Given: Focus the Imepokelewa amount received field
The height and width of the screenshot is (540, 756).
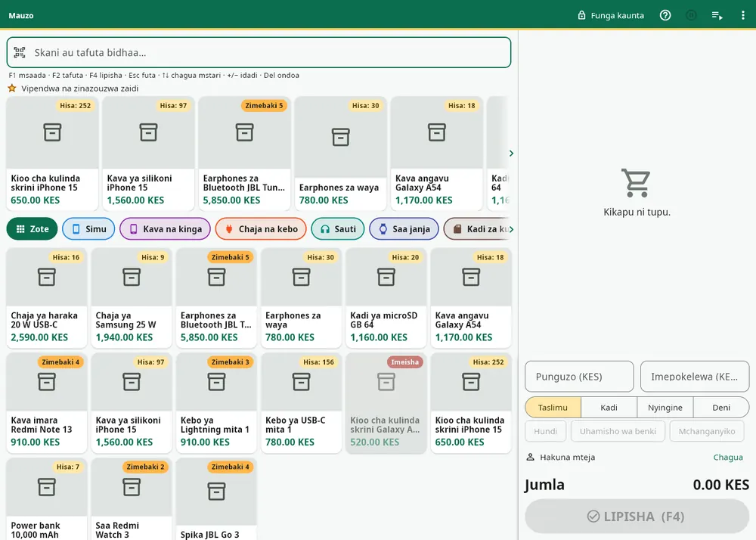Looking at the screenshot, I should tap(695, 377).
